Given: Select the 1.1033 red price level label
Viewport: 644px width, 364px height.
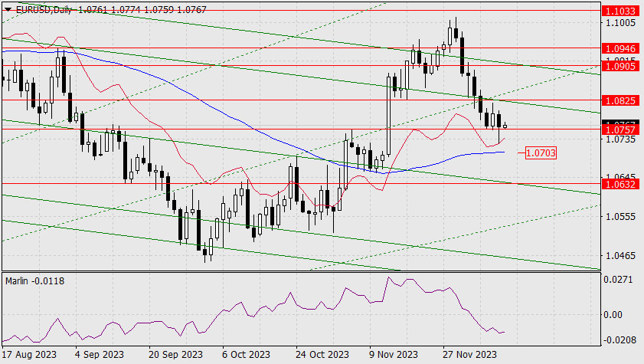Looking at the screenshot, I should (x=620, y=11).
